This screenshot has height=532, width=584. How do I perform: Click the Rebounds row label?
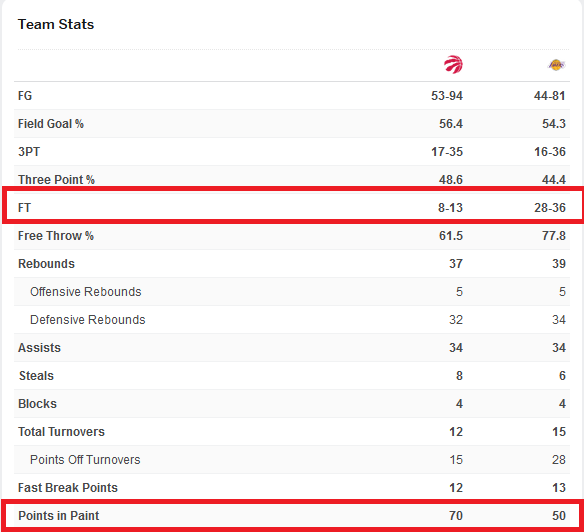46,264
